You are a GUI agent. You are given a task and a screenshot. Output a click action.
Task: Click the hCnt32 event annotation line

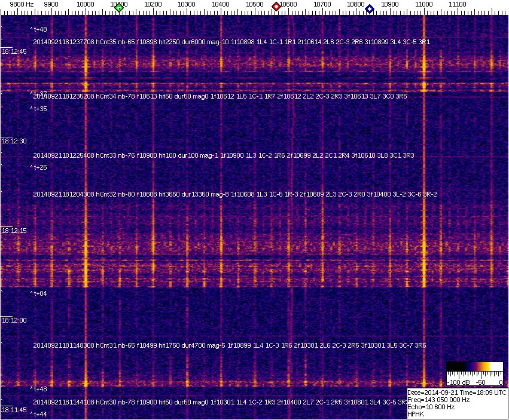[x=235, y=194]
